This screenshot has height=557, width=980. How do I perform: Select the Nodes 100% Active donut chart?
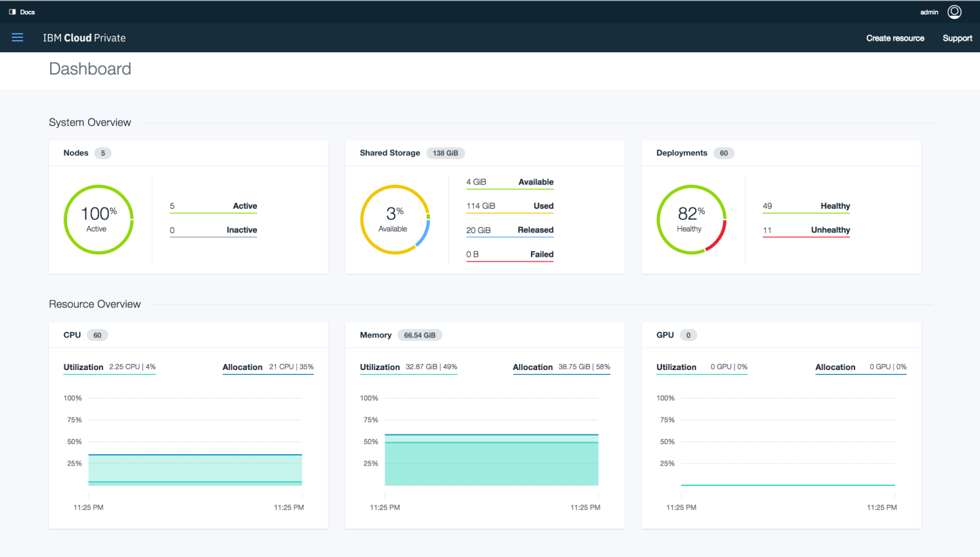tap(98, 220)
